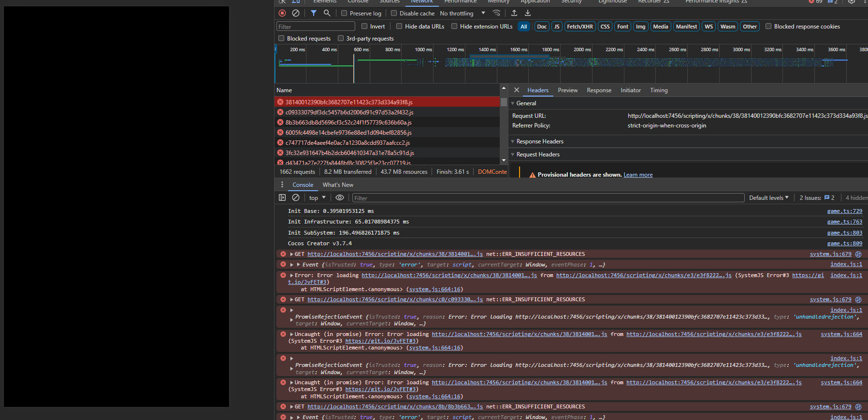
Task: Show the console sidebar
Action: tap(282, 197)
